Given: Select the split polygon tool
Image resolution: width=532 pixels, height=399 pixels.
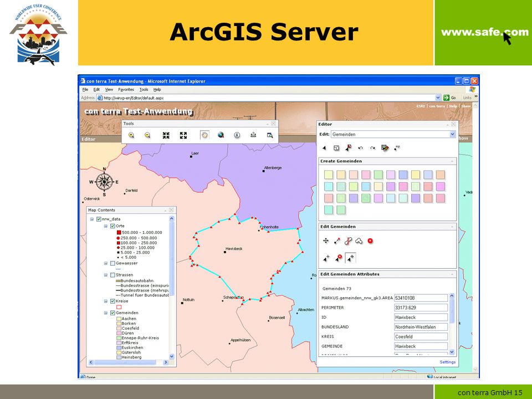Looking at the screenshot, I should (348, 241).
